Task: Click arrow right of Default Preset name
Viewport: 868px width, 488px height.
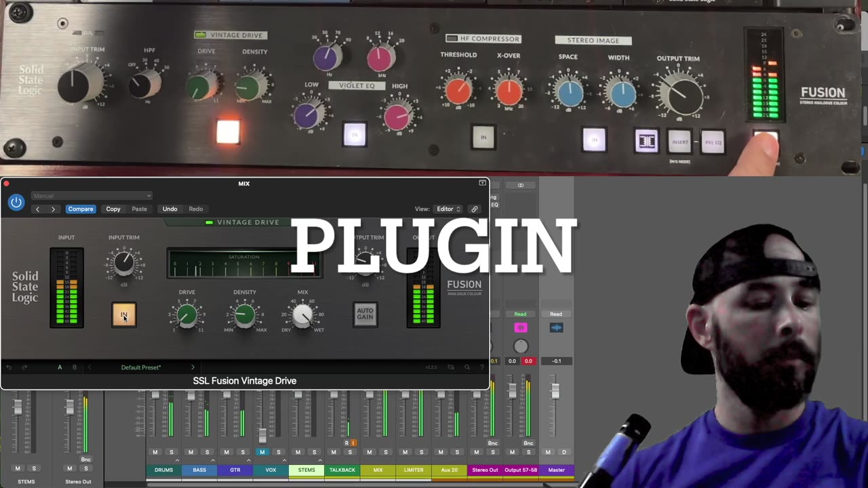Action: (193, 367)
